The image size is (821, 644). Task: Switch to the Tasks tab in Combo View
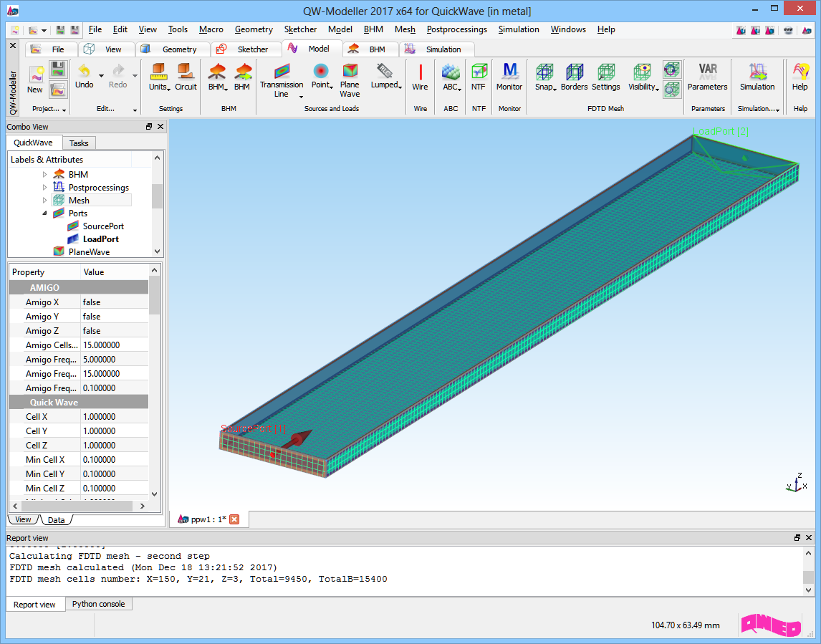79,143
